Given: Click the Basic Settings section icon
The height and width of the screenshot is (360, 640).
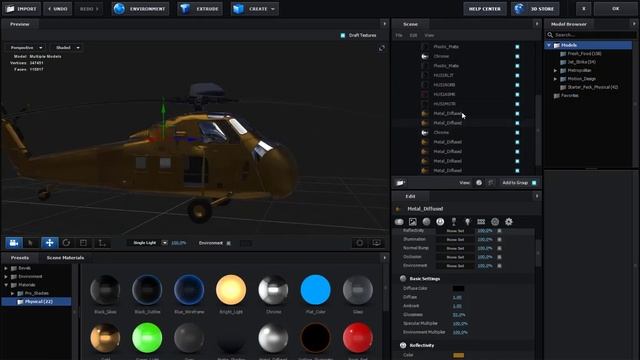Looking at the screenshot, I should (x=403, y=278).
